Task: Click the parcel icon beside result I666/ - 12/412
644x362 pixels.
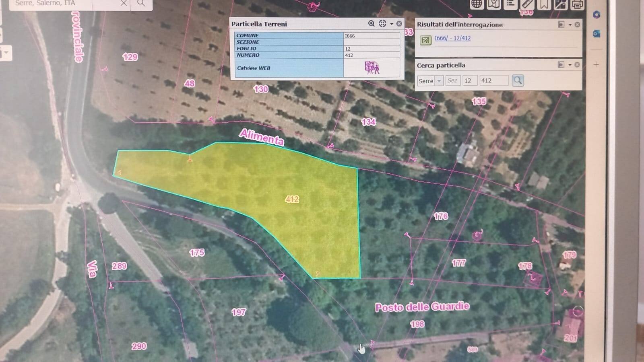Action: click(425, 40)
